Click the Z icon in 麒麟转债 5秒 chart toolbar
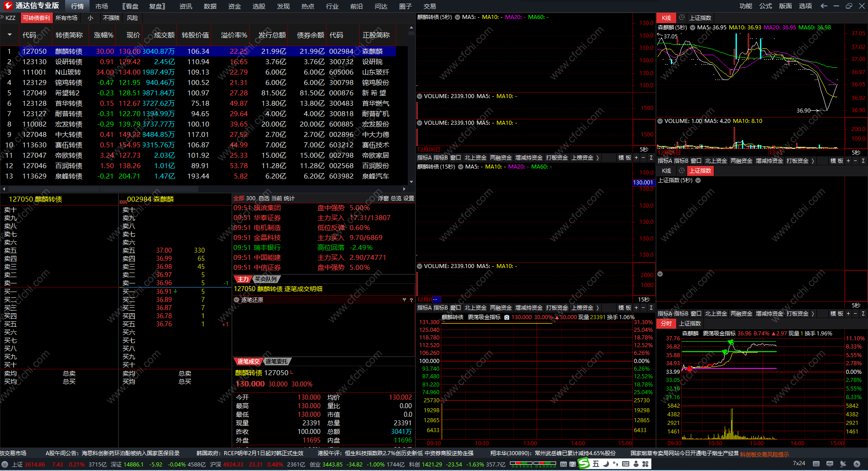The image size is (868, 471). pos(651,158)
